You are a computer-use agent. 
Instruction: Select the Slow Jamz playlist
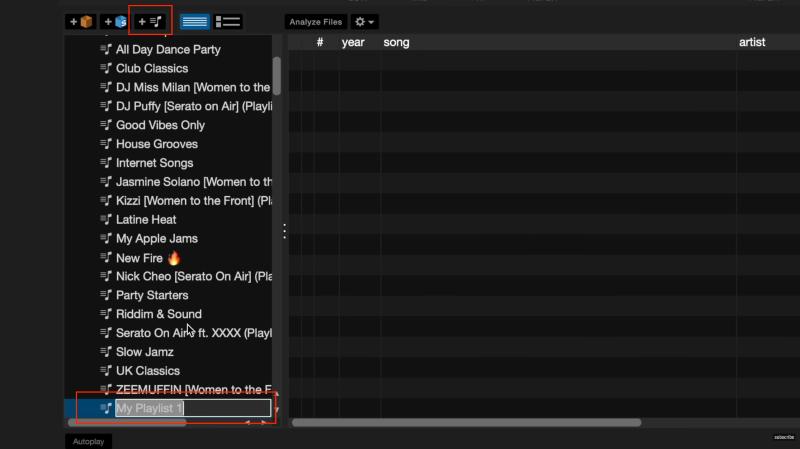[145, 352]
